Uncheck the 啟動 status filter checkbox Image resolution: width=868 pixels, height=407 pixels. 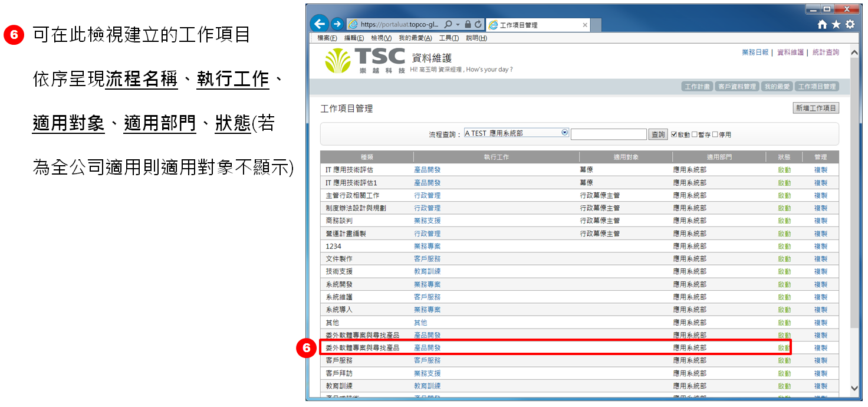pyautogui.click(x=674, y=134)
